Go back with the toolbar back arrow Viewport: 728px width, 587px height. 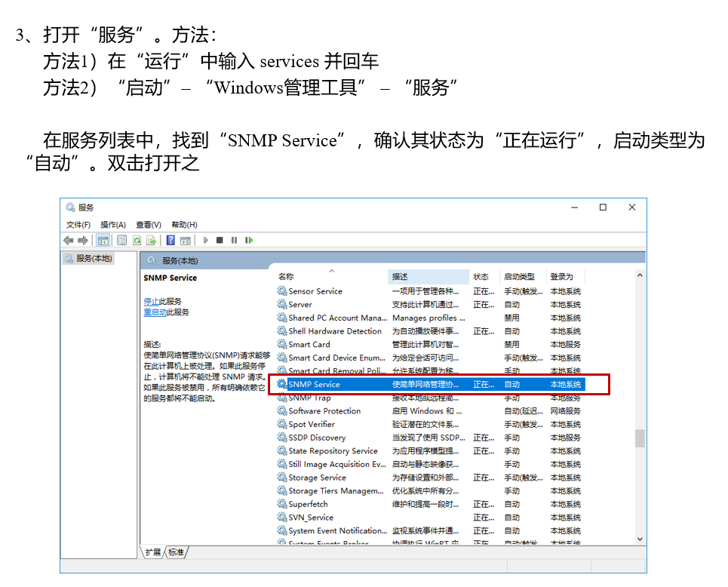click(x=68, y=240)
